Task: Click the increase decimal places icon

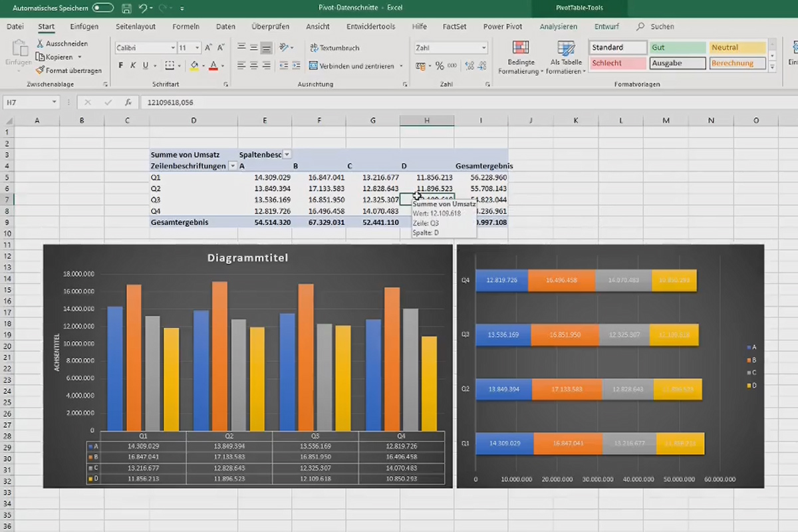Action: pyautogui.click(x=469, y=65)
